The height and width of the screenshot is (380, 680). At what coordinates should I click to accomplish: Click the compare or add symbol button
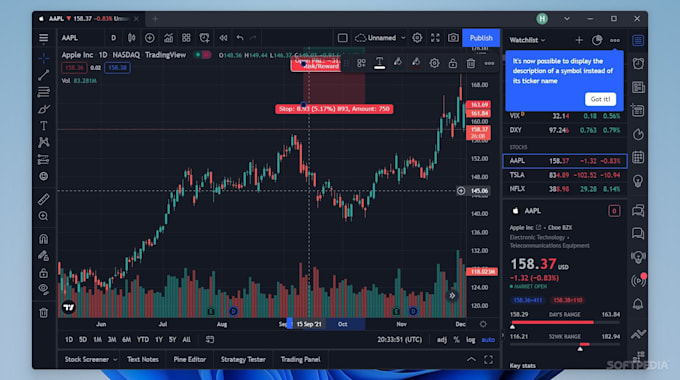click(x=150, y=38)
